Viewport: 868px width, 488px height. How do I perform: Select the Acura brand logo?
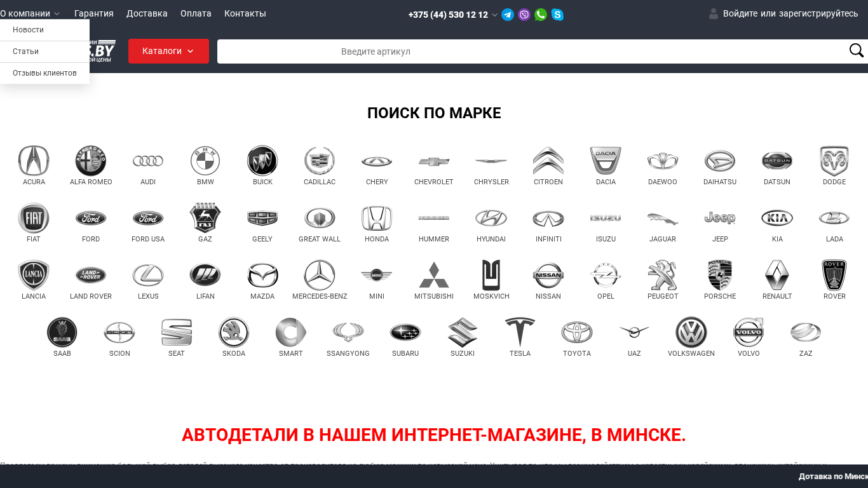tap(34, 161)
